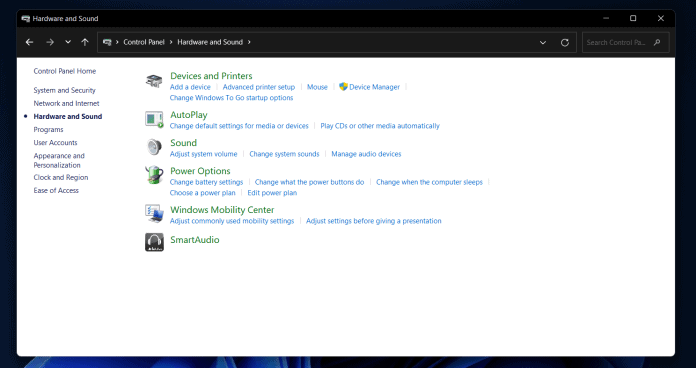696x368 pixels.
Task: Click the AutoPlay category icon
Action: (154, 119)
